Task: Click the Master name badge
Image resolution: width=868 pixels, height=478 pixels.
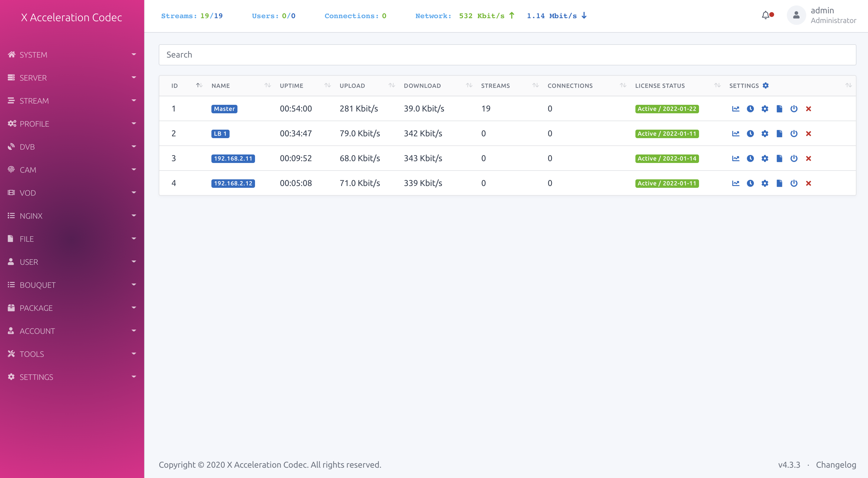Action: 224,109
